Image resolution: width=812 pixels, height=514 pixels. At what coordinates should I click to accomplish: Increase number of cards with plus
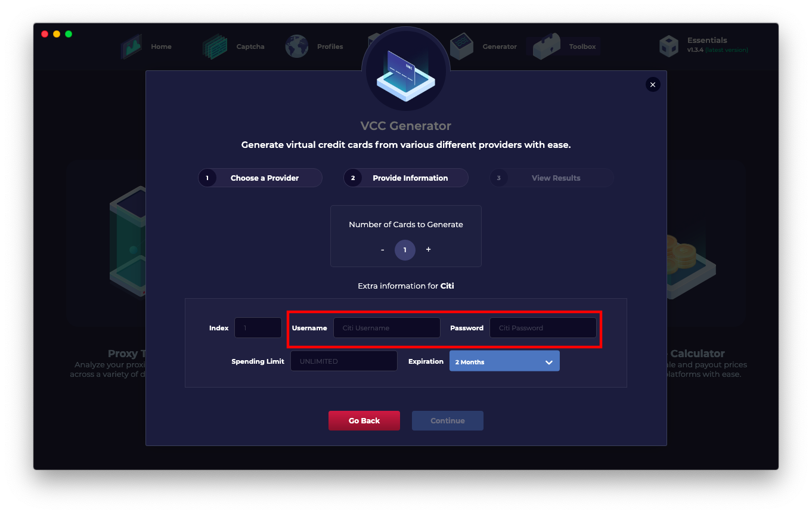[428, 249]
